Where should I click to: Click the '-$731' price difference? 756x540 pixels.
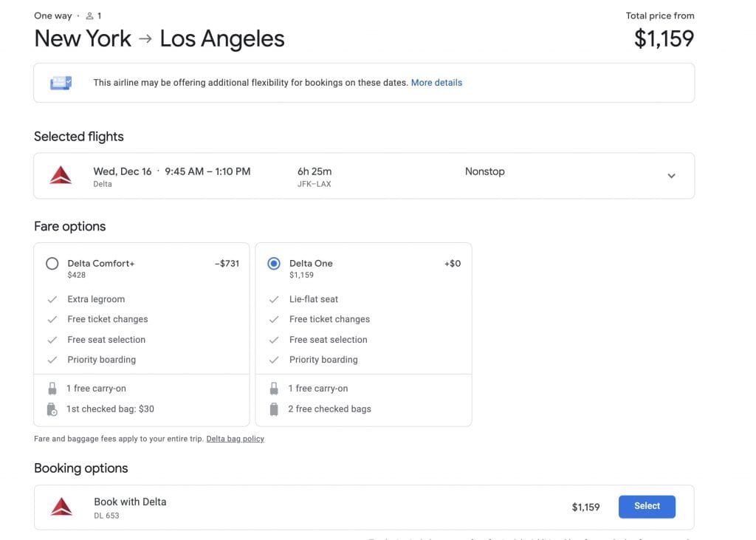click(227, 264)
